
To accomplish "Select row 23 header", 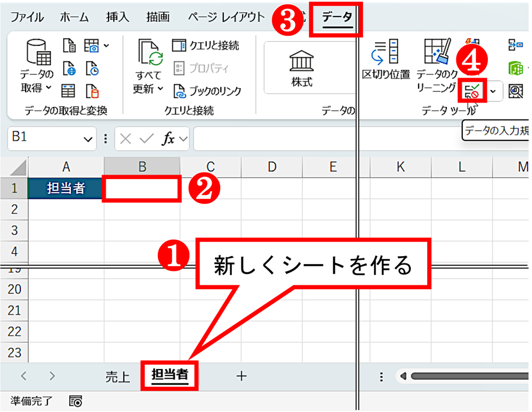I will pyautogui.click(x=14, y=352).
